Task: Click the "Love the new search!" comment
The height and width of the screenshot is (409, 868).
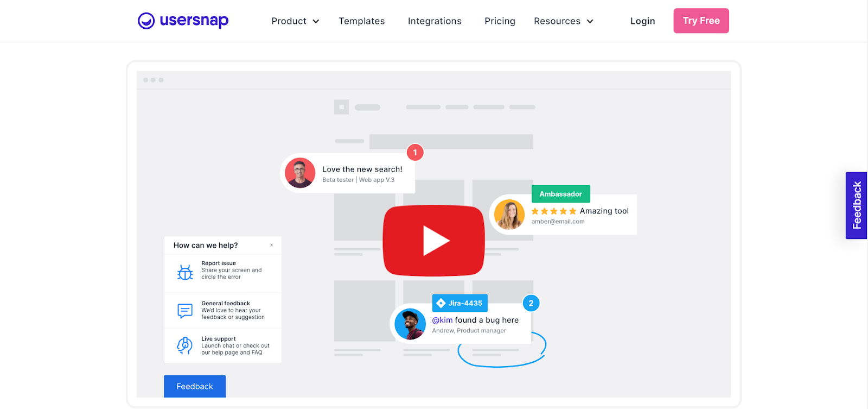Action: point(362,169)
